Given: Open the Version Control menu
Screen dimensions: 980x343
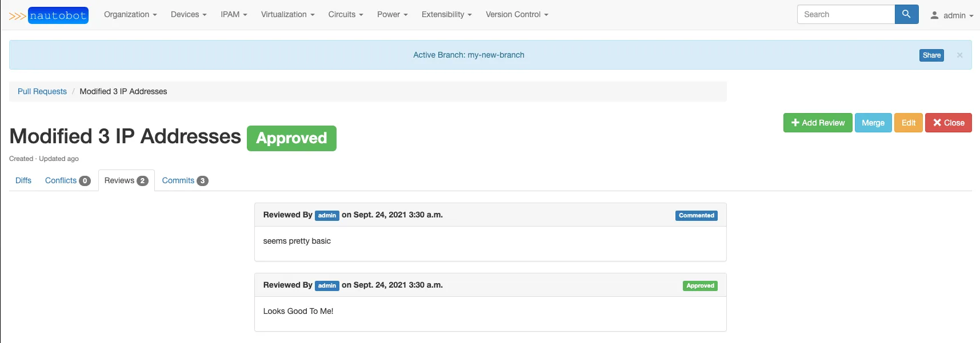Looking at the screenshot, I should pyautogui.click(x=517, y=14).
